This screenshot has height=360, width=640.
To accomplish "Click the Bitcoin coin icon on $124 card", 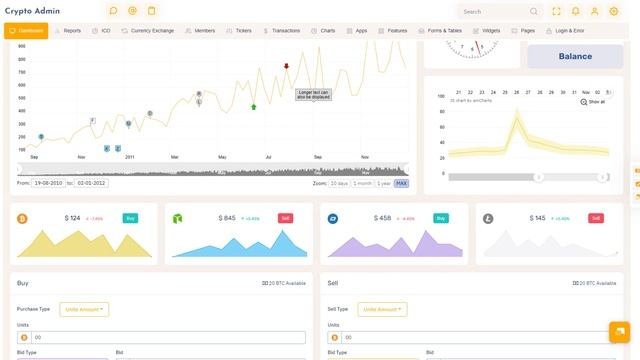I will tap(22, 219).
